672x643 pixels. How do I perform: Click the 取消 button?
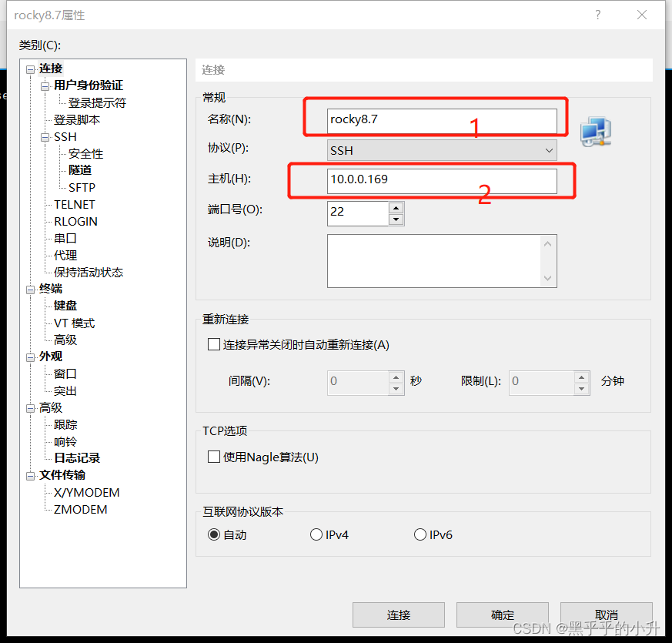[x=607, y=615]
